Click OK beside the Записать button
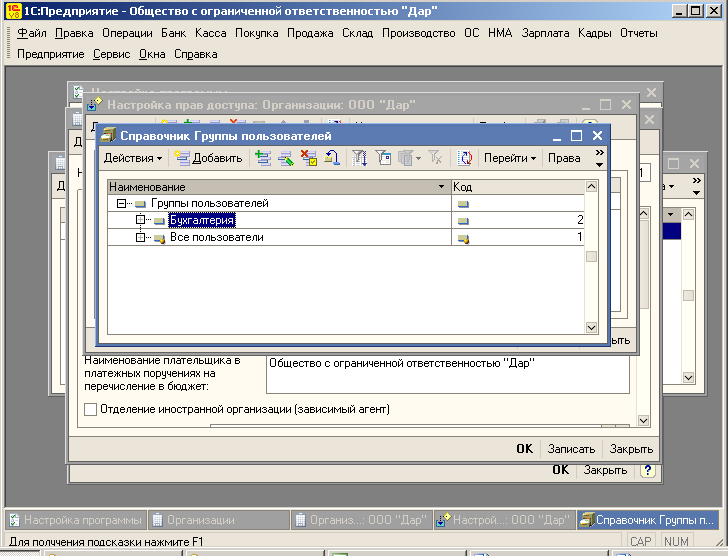This screenshot has width=728, height=556. point(525,449)
